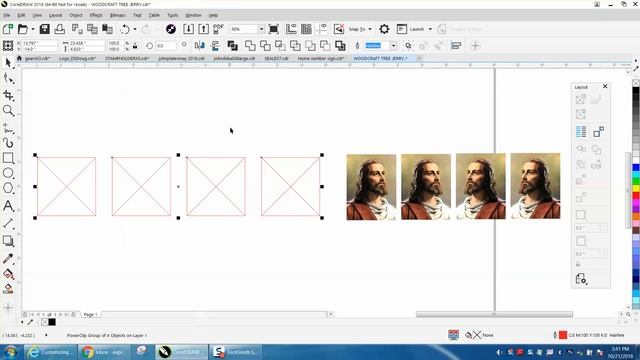Screen dimensions: 640x360
Task: Select the Text tool
Action: 8,206
